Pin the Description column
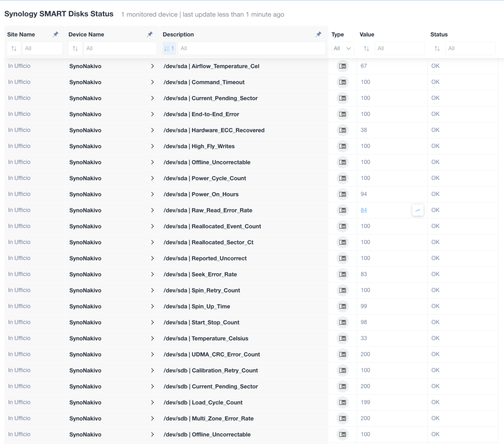504x444 pixels. pos(318,34)
